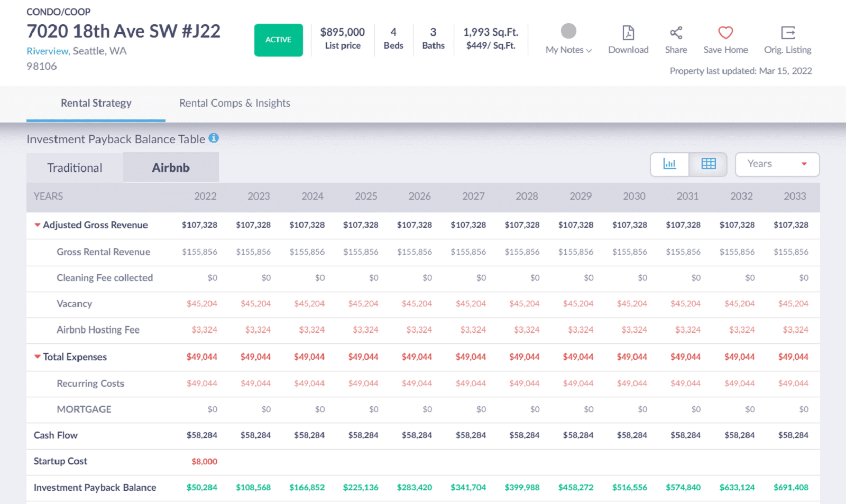Click the gray My Notes circle icon

[568, 31]
